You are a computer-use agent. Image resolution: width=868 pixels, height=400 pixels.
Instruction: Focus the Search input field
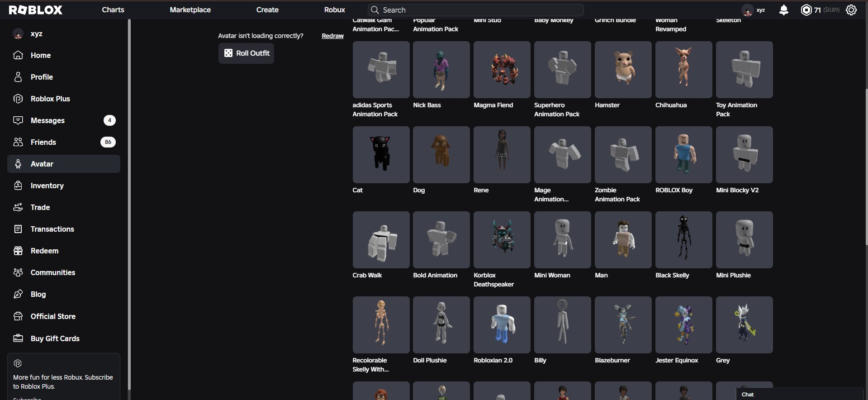pos(476,10)
